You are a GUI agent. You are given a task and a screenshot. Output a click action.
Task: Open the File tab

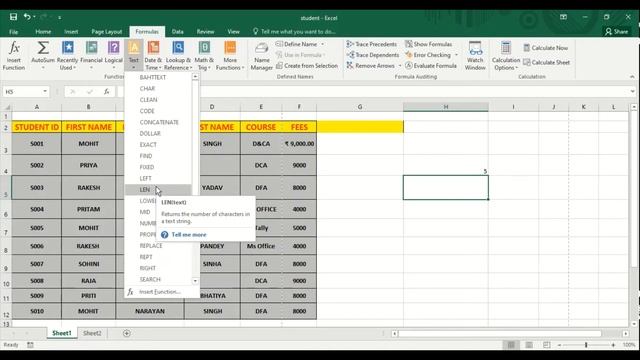(13, 31)
